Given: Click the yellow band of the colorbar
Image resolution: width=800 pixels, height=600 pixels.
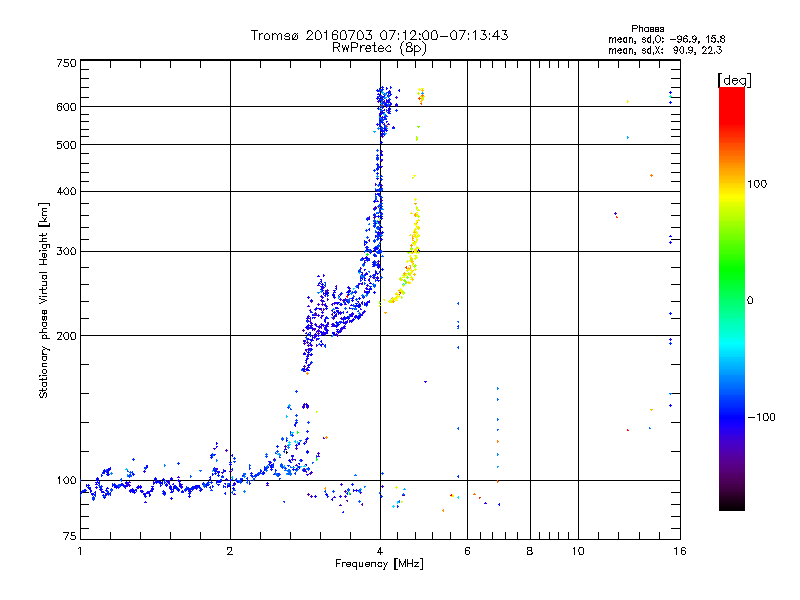Looking at the screenshot, I should [732, 195].
